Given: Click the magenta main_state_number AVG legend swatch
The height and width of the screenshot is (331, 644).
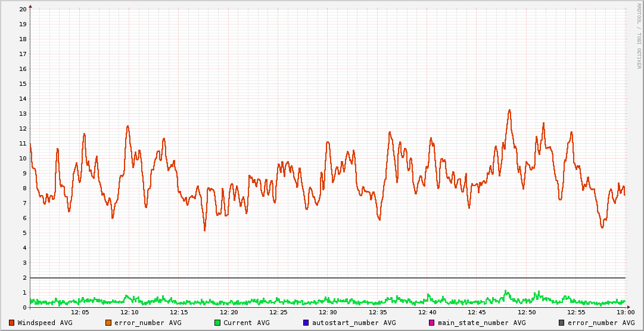Looking at the screenshot, I should (432, 323).
